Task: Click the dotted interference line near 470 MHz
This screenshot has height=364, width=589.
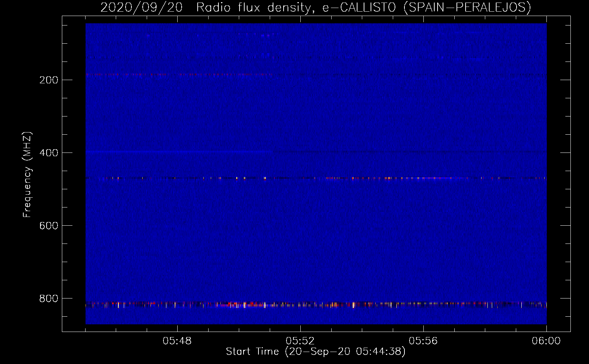Action: (x=316, y=178)
